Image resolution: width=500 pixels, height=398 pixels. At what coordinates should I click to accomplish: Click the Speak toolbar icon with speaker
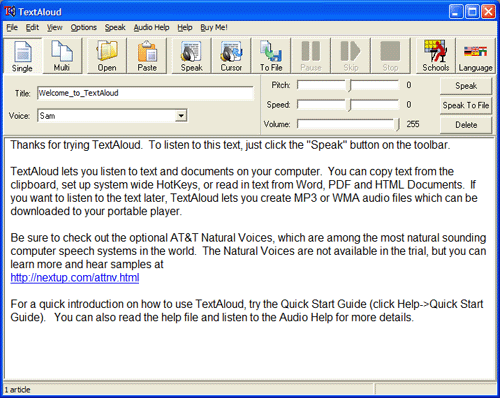191,56
